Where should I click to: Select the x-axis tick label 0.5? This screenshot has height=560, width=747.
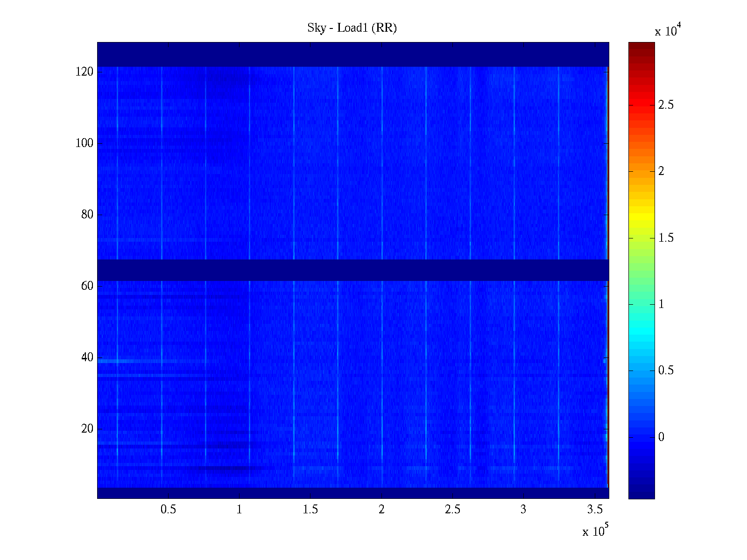[x=168, y=510]
